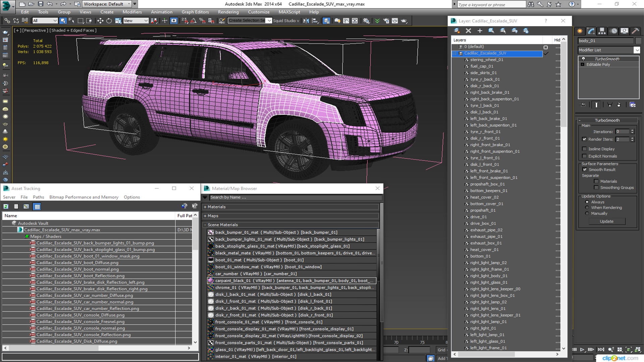
Task: Open the Modifiers menu
Action: coord(132,12)
